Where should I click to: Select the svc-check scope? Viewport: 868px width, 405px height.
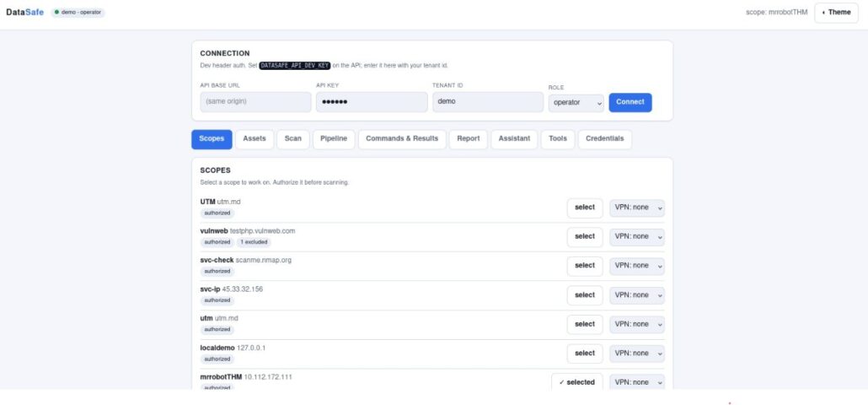pyautogui.click(x=585, y=266)
